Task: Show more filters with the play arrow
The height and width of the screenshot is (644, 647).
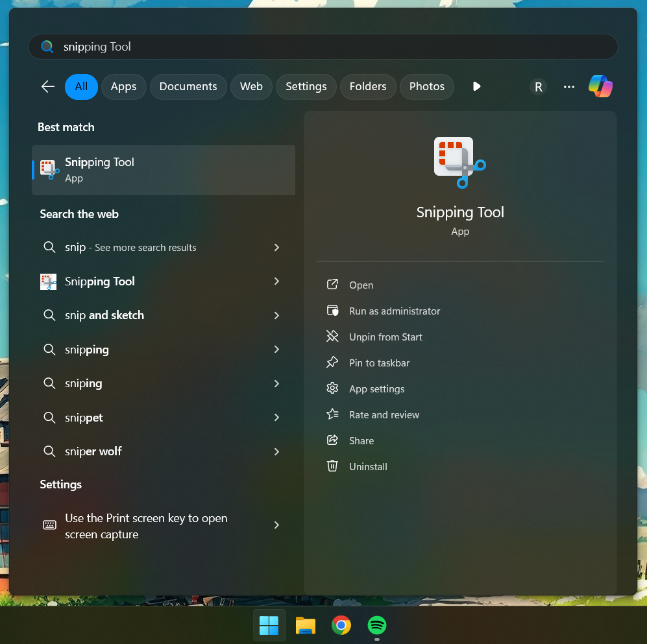Action: [476, 87]
